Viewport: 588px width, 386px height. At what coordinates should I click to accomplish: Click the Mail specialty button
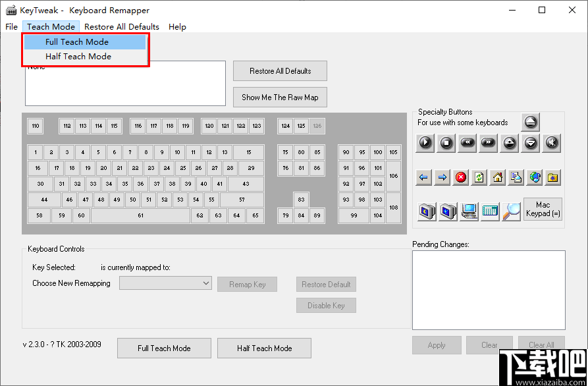[x=516, y=177]
